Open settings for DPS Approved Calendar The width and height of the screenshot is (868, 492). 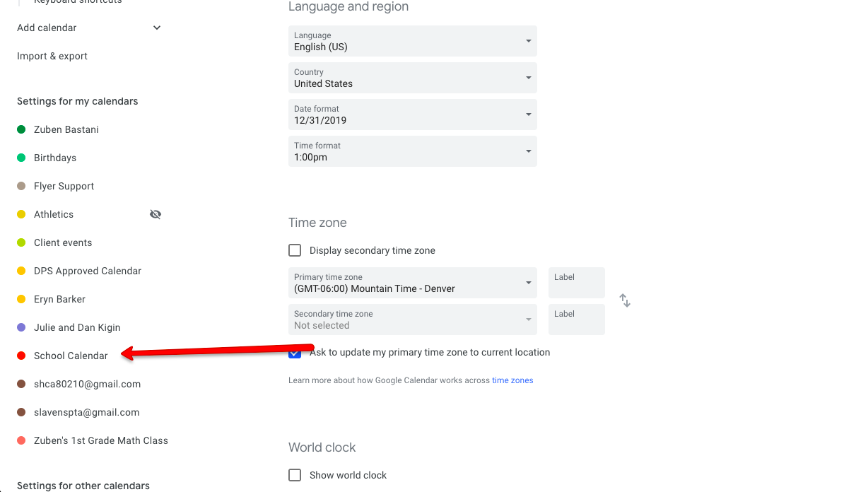(88, 271)
